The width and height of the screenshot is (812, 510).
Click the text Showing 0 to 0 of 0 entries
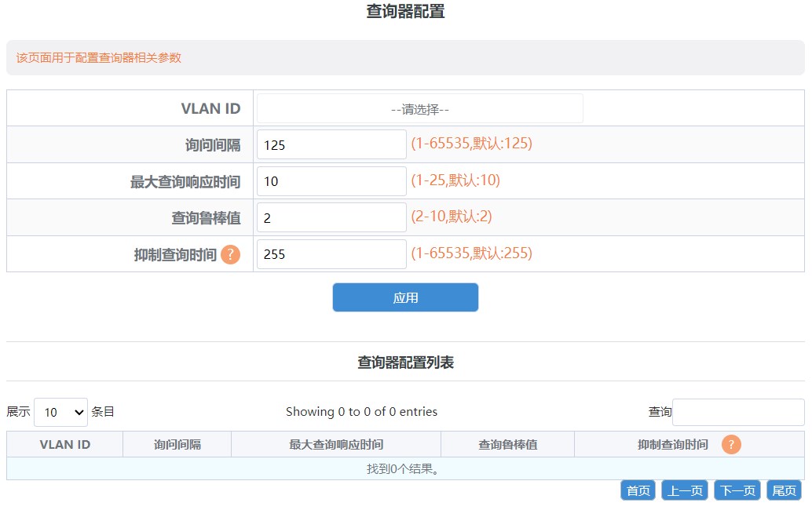pos(361,412)
